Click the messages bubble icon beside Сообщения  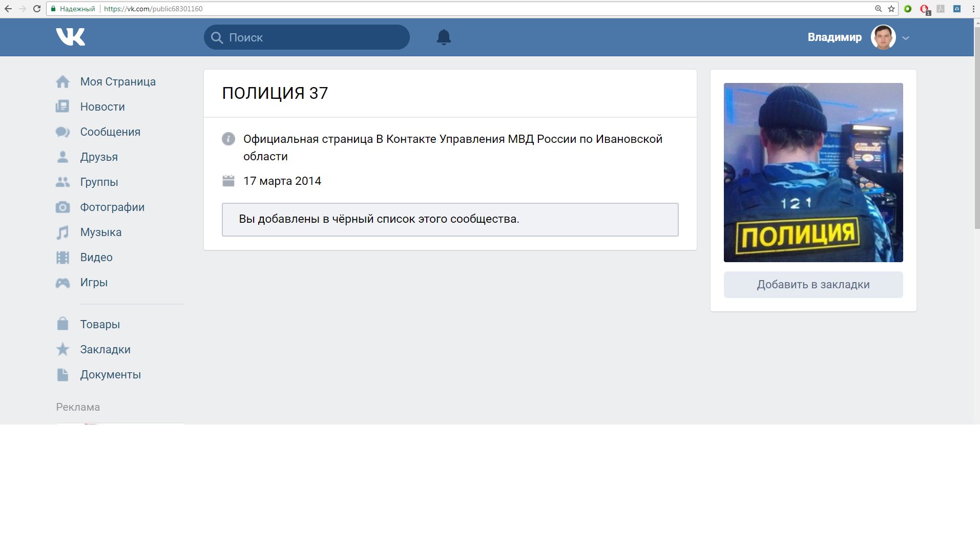pyautogui.click(x=62, y=132)
